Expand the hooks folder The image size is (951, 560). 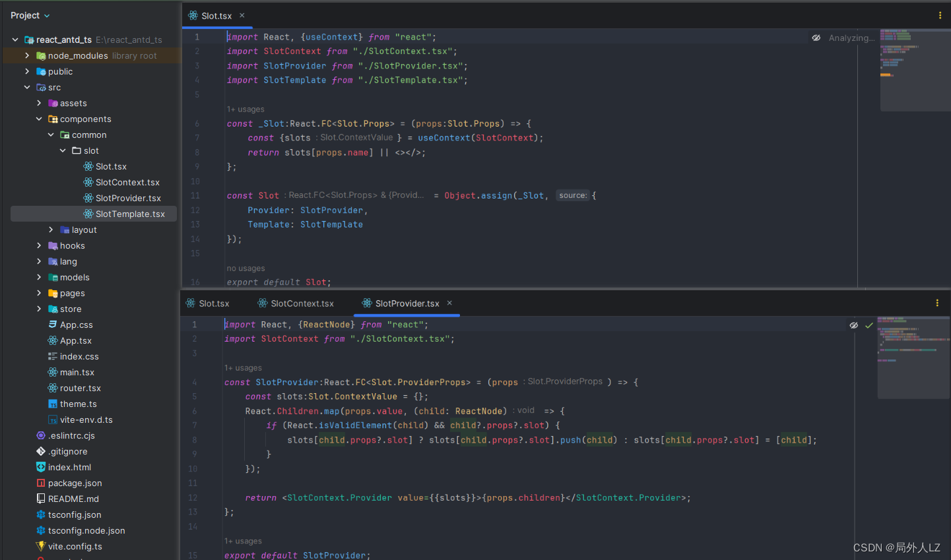tap(39, 245)
